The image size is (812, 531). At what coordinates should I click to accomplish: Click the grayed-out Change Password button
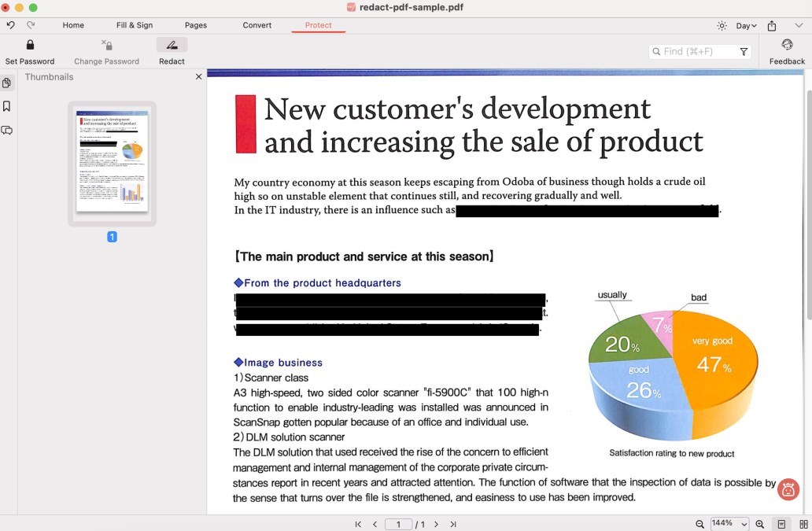point(106,50)
